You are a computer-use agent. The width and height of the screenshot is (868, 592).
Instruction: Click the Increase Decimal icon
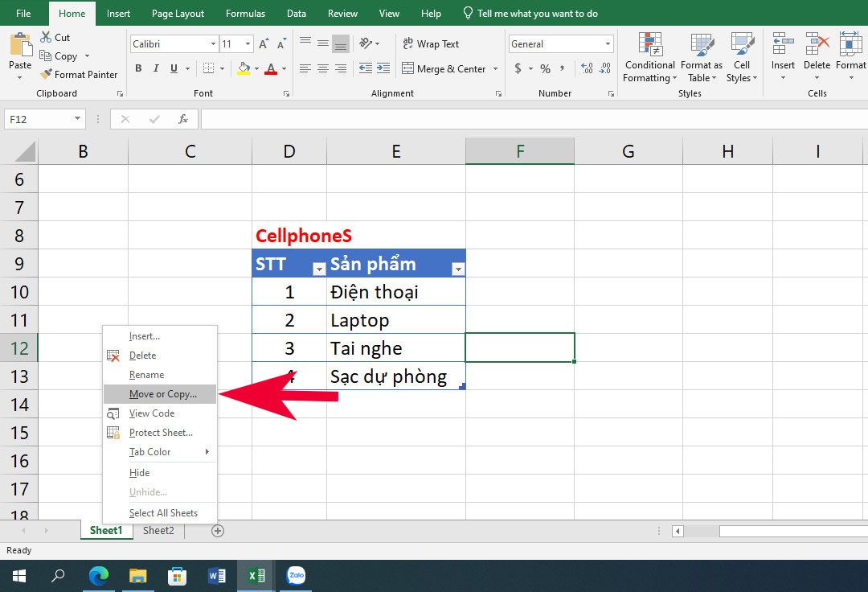(x=585, y=69)
